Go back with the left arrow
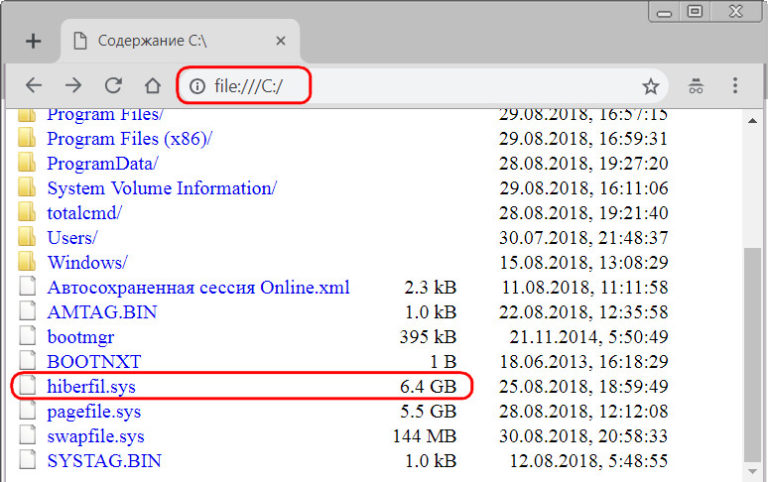The width and height of the screenshot is (768, 482). coord(33,86)
